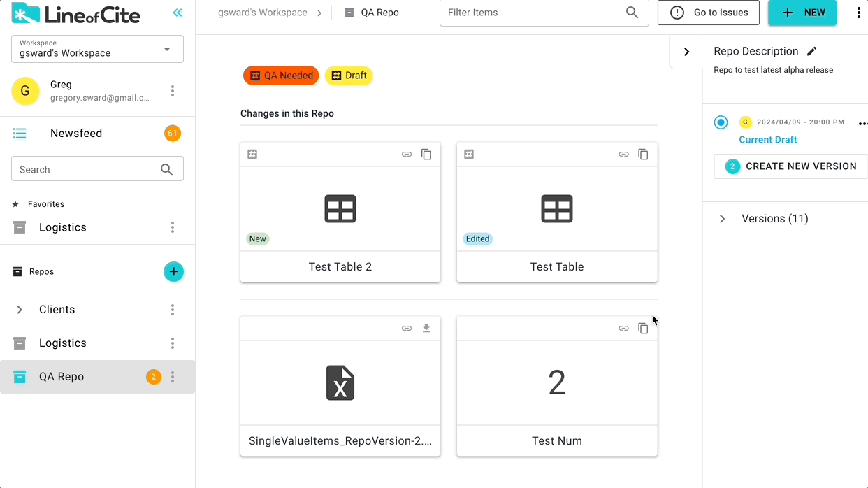Open the Newsfeed from sidebar

coord(76,134)
